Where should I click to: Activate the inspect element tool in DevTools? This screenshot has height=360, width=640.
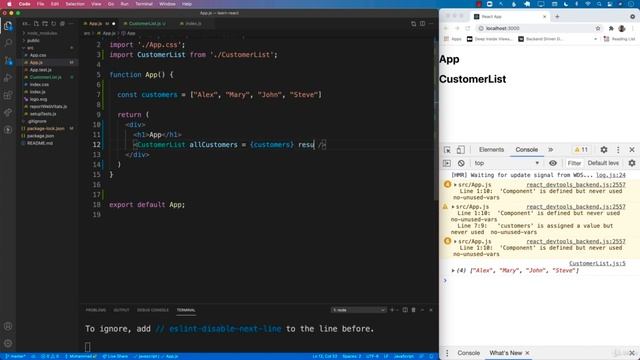point(447,150)
